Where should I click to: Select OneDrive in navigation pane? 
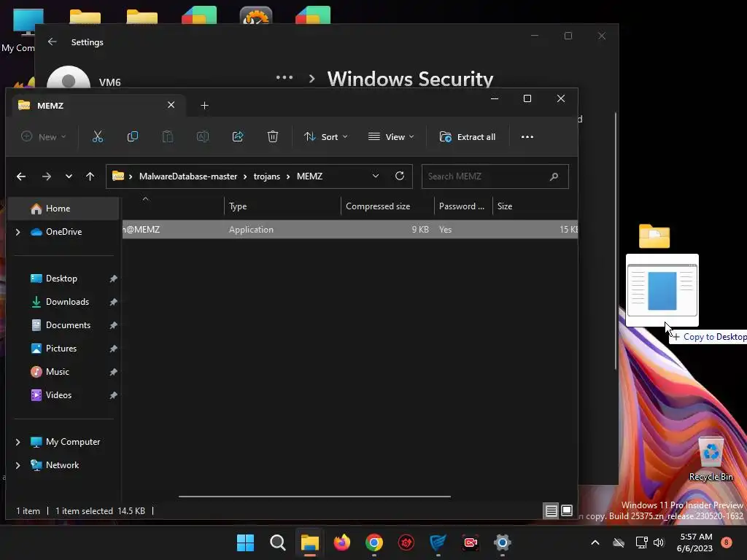click(63, 232)
